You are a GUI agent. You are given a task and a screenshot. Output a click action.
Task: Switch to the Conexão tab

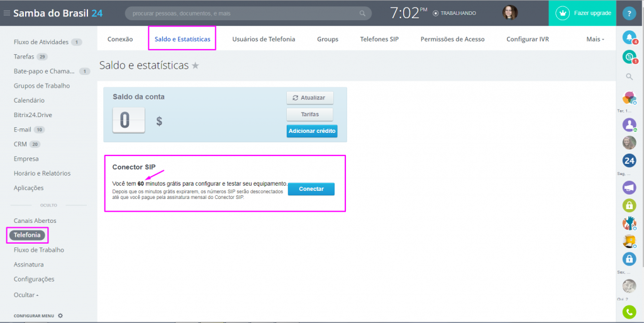[120, 39]
